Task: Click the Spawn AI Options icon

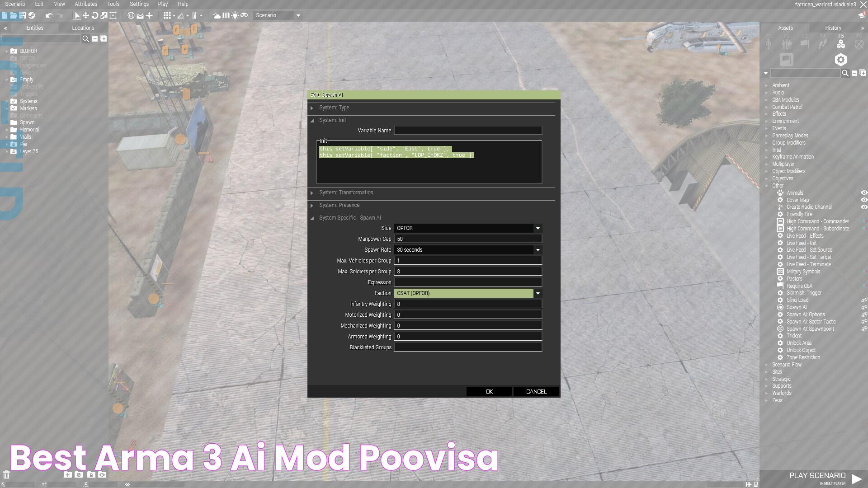Action: 781,314
